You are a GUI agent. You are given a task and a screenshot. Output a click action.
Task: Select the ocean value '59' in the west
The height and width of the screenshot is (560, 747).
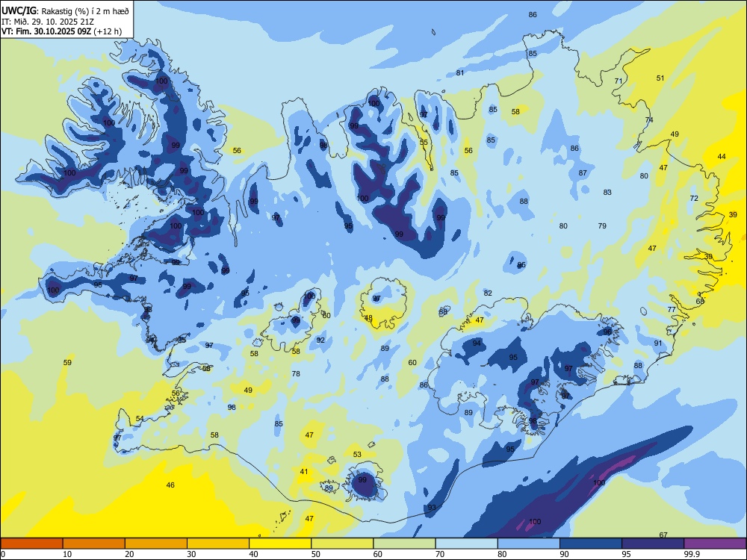[67, 362]
